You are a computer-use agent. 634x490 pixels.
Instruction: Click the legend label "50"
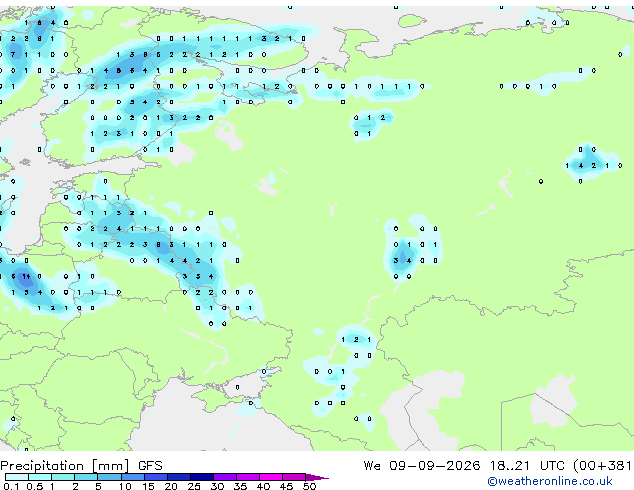[309, 486]
